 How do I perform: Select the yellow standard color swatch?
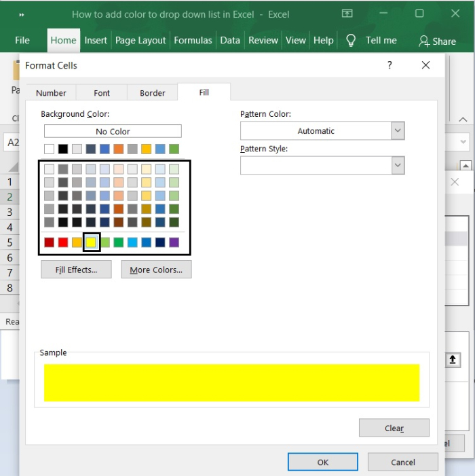pos(91,242)
